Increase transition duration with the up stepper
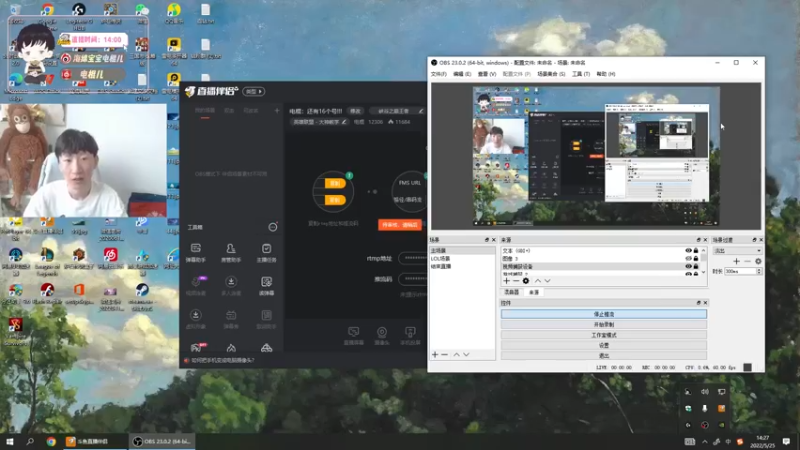The image size is (800, 450). pyautogui.click(x=759, y=269)
